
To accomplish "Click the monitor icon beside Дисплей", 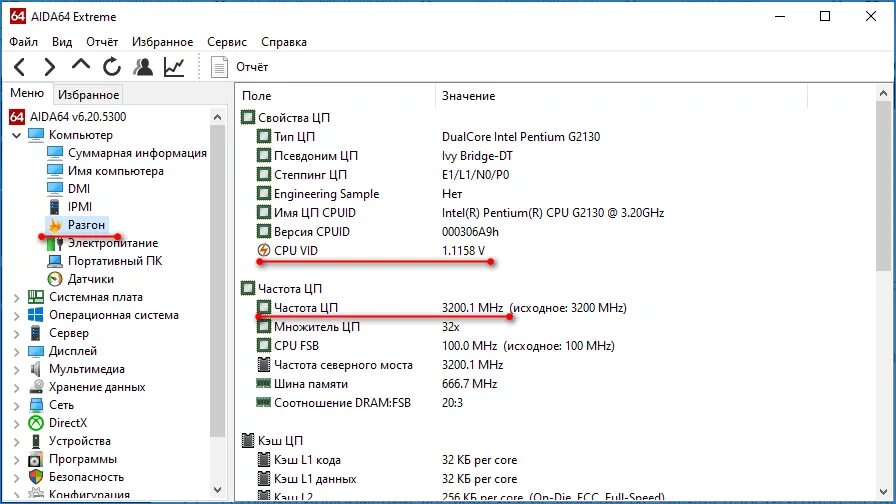I will [x=36, y=351].
